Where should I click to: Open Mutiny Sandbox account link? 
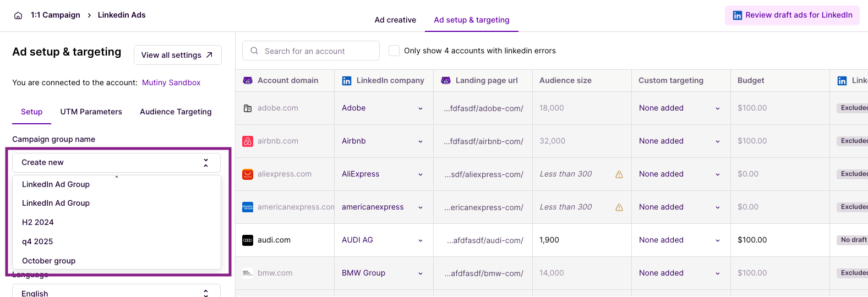pyautogui.click(x=171, y=82)
